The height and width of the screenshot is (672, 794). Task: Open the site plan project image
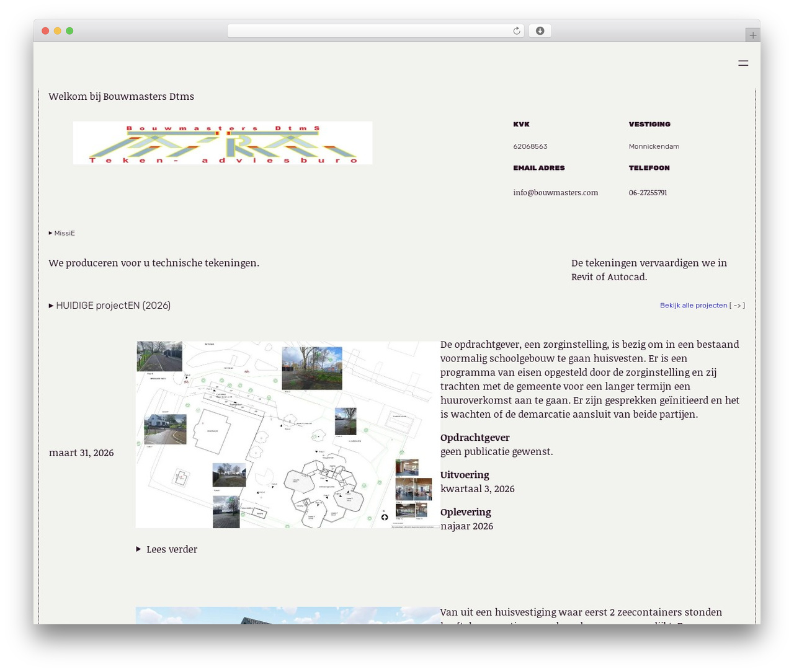[288, 435]
